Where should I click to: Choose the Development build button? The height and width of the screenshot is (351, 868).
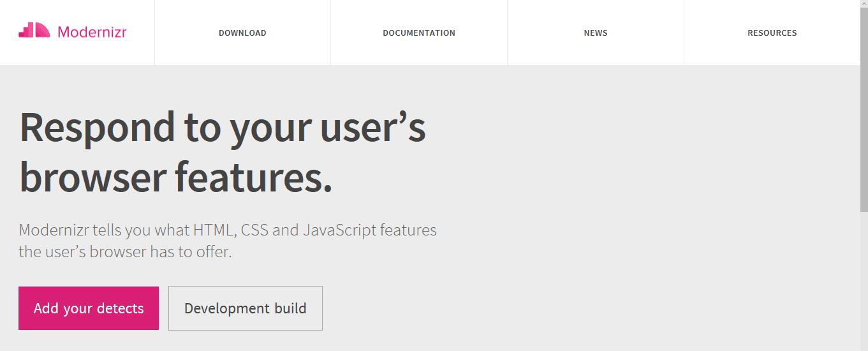246,308
